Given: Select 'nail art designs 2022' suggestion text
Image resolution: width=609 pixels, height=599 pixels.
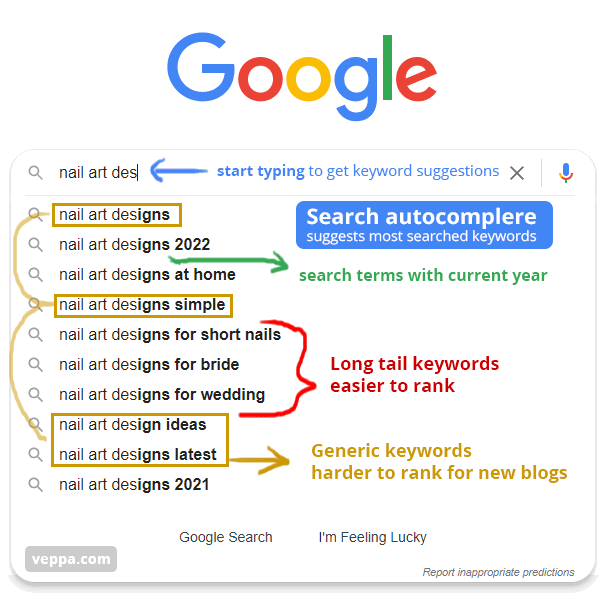Looking at the screenshot, I should pyautogui.click(x=134, y=245).
